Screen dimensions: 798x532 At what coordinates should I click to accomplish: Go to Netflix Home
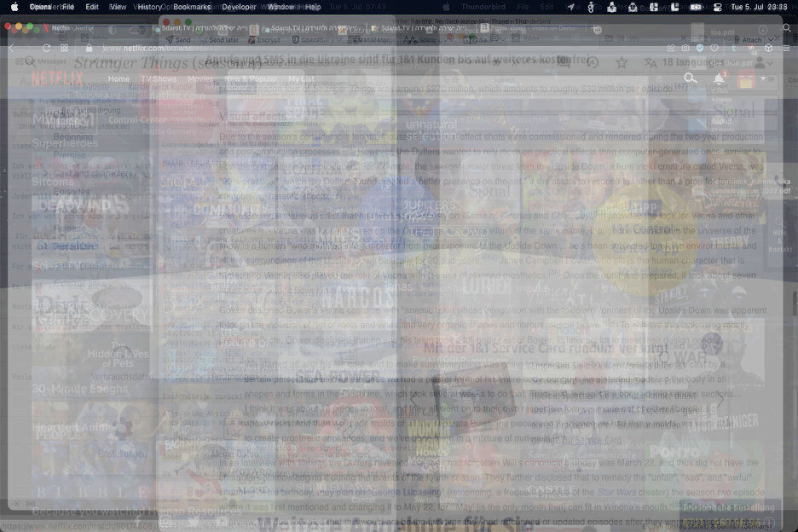pyautogui.click(x=119, y=79)
